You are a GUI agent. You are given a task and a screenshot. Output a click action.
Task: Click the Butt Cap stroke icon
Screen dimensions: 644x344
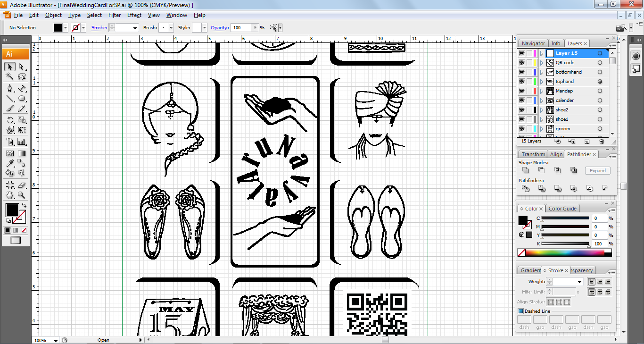click(591, 282)
